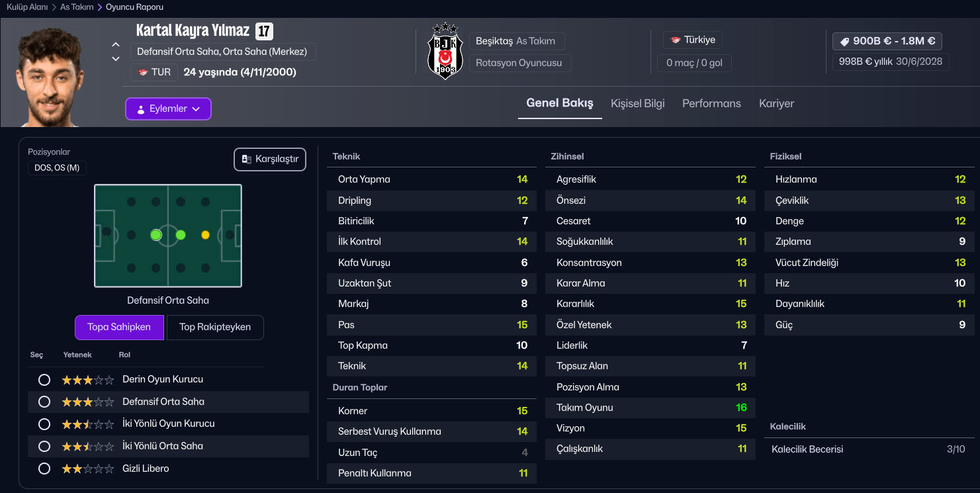Click the central midfield green pitch dot
980x493 pixels.
(181, 235)
